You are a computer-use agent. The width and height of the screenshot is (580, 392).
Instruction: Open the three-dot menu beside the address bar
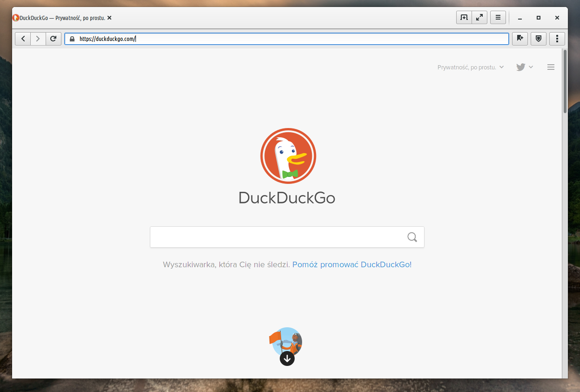pos(557,39)
